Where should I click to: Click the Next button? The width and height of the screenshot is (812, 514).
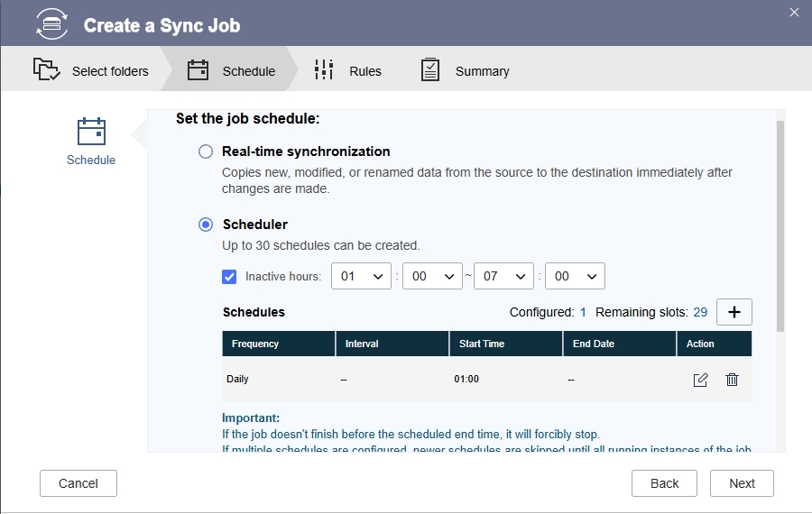[742, 483]
